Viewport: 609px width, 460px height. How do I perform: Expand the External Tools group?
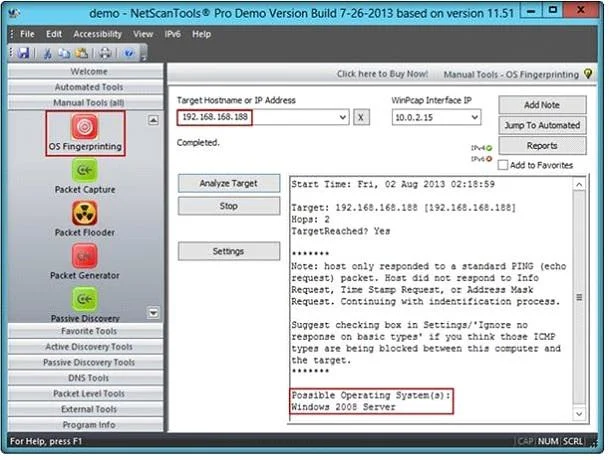(x=85, y=409)
